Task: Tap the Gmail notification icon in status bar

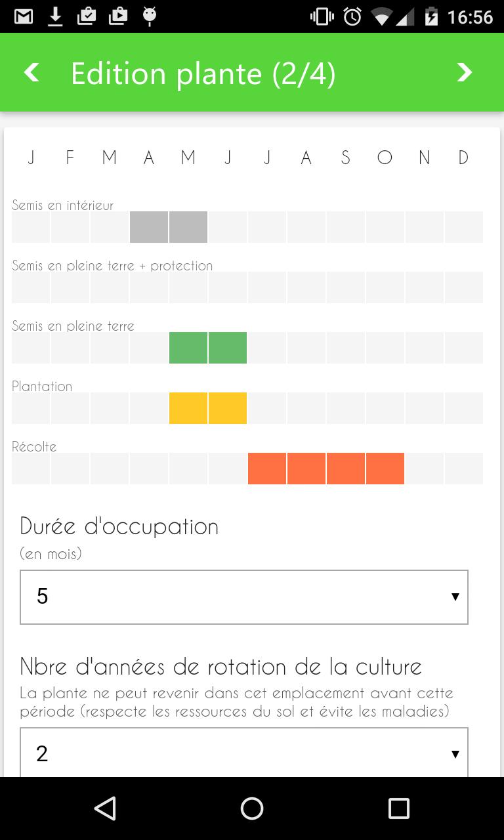Action: click(24, 16)
